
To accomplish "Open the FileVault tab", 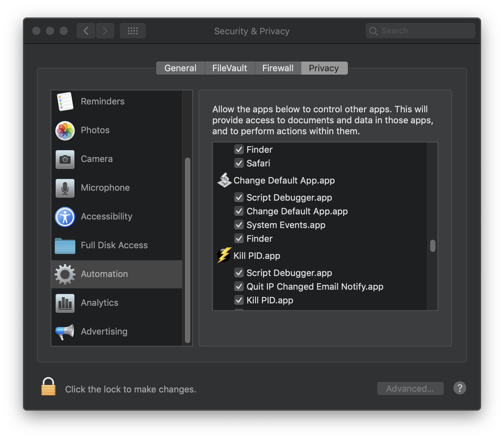I will pos(230,68).
